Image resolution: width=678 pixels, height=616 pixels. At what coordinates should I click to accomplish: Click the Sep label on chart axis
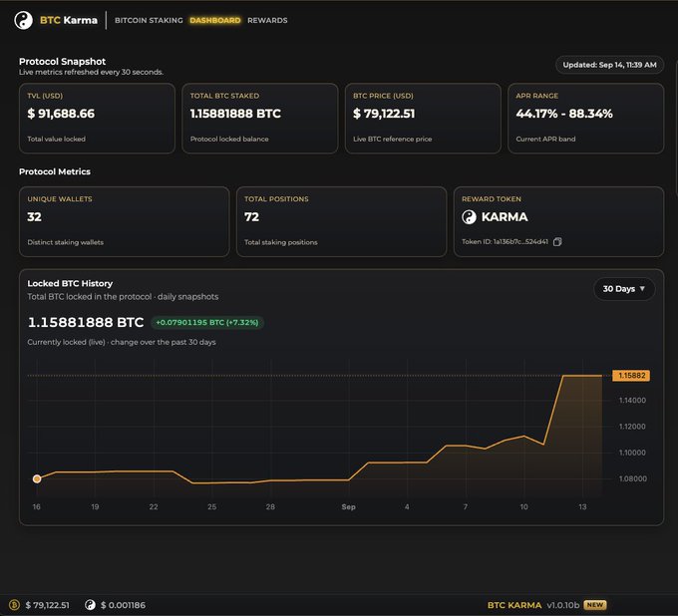coord(348,506)
